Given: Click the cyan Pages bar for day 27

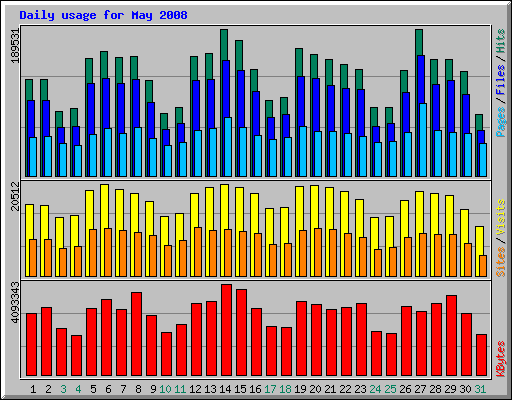Looking at the screenshot, I should 423,140.
